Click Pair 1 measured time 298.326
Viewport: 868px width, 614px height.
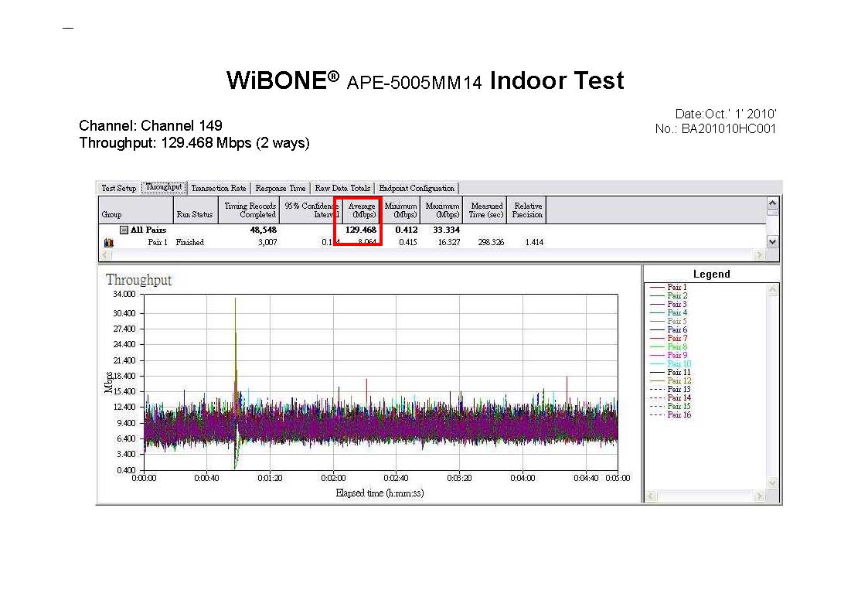point(491,243)
